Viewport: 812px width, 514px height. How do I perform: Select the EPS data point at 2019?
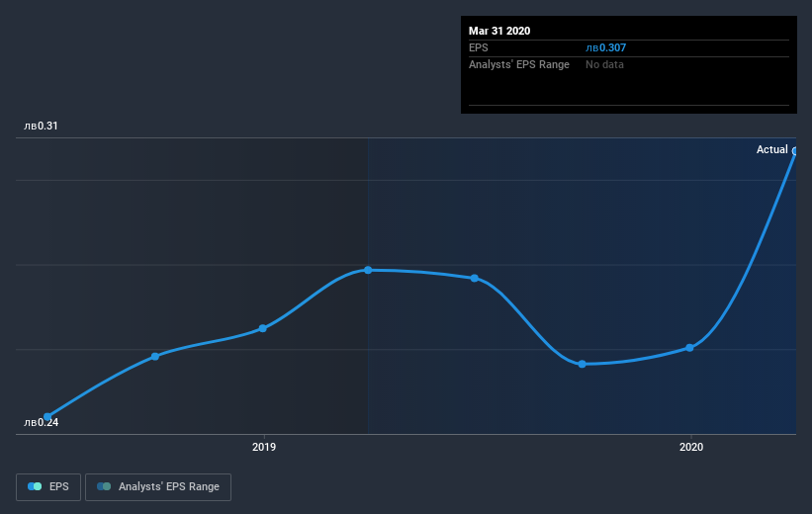262,328
